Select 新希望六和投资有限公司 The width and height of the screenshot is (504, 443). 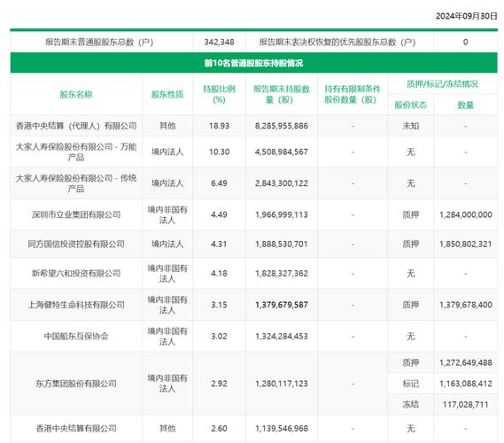[x=76, y=273]
